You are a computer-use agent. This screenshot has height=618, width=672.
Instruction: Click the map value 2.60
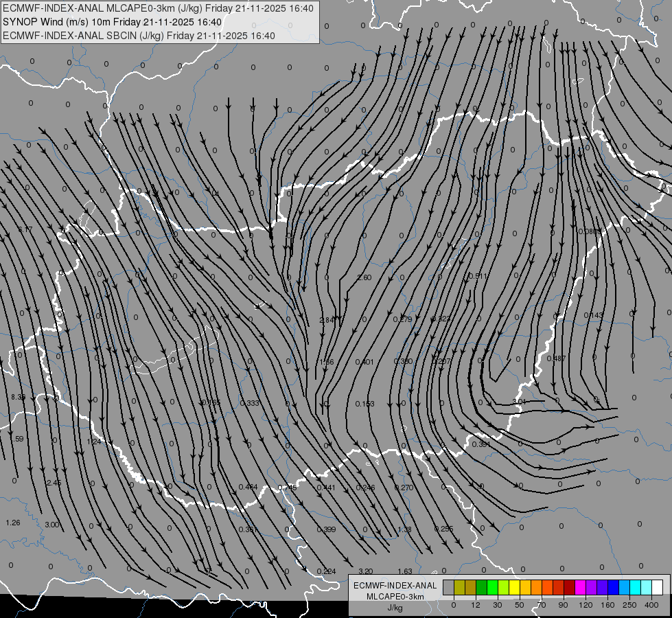pos(364,277)
